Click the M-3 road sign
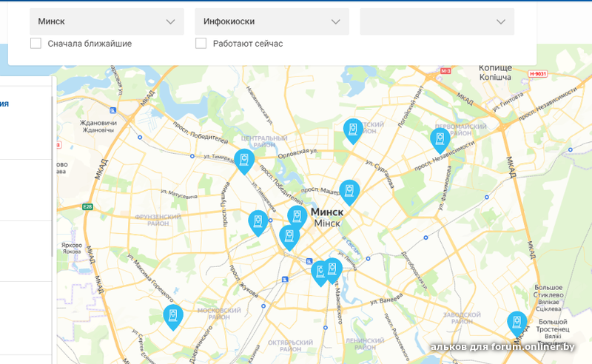 (x=445, y=71)
